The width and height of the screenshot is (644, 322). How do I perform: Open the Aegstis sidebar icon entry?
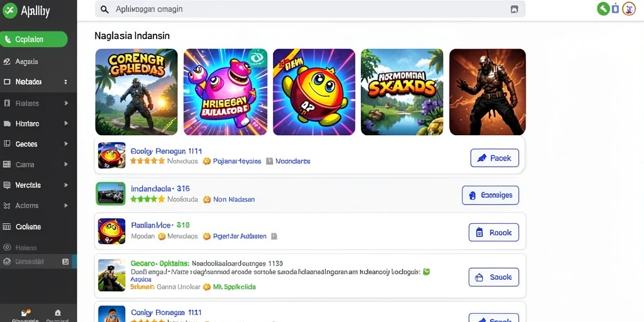click(6, 62)
